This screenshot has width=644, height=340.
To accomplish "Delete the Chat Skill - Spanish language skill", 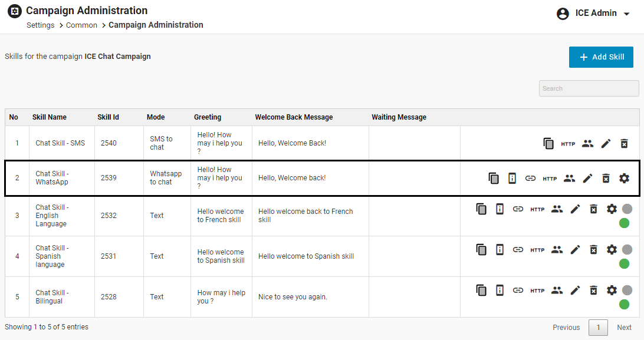I will click(x=594, y=249).
